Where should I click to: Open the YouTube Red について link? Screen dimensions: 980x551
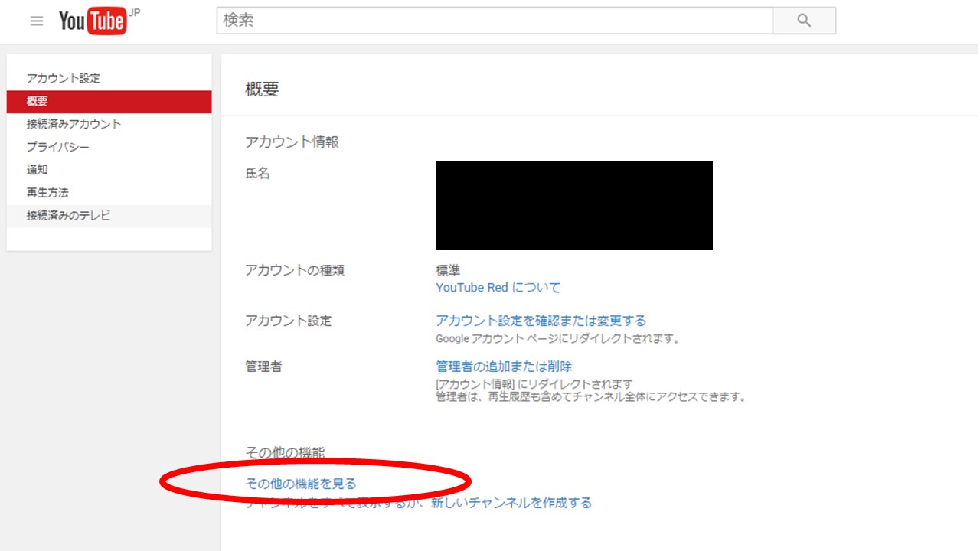tap(498, 288)
